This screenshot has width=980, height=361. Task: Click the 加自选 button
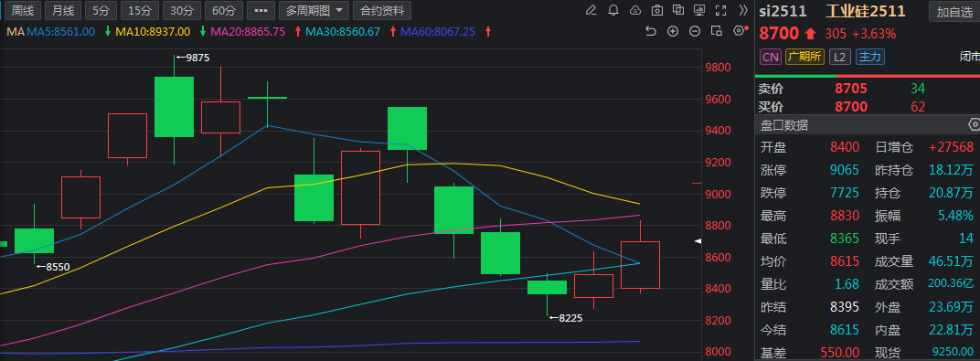coord(954,12)
